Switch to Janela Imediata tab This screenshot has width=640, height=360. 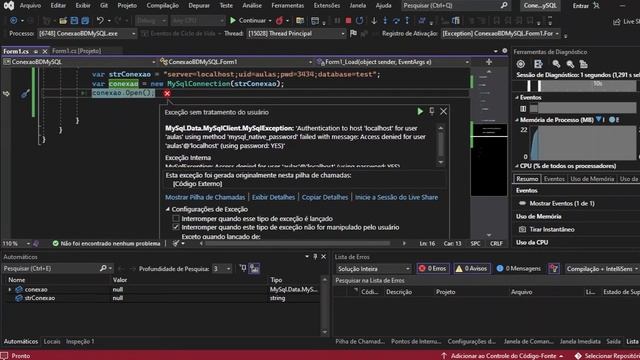point(580,341)
